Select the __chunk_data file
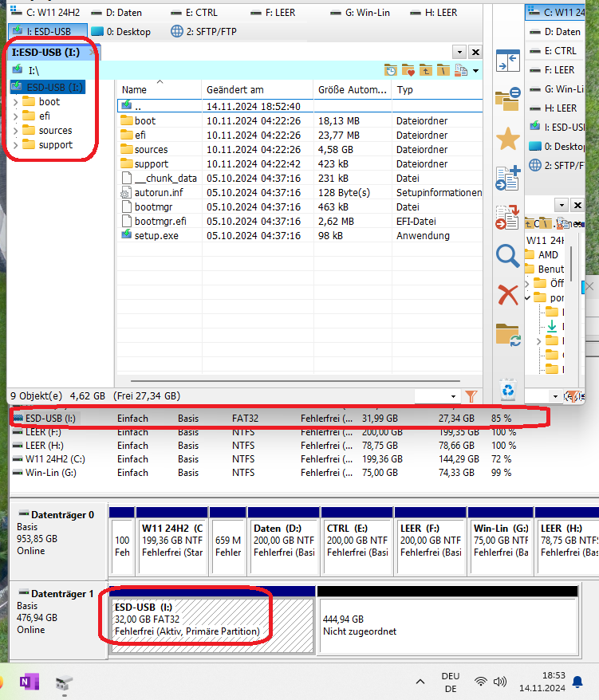 click(x=300, y=178)
